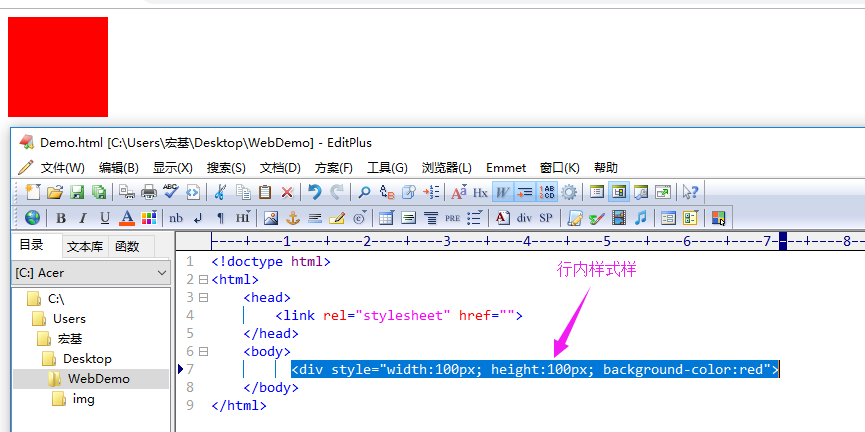
Task: Create a new file with the New icon
Action: [33, 192]
